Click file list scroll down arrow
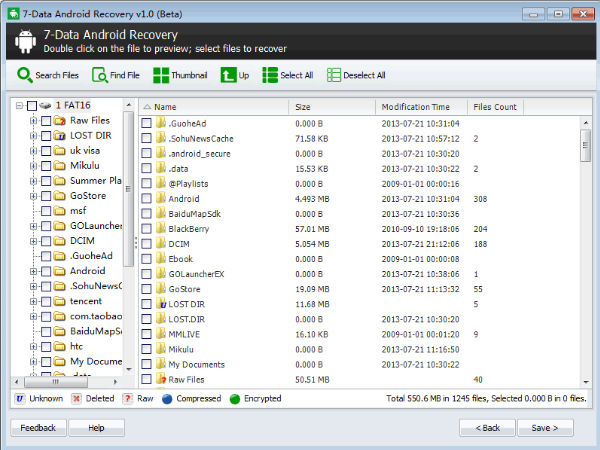 tap(586, 382)
